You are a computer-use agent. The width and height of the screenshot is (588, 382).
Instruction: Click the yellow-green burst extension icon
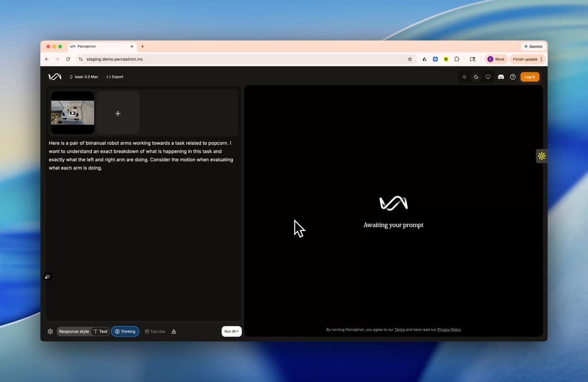tap(446, 59)
